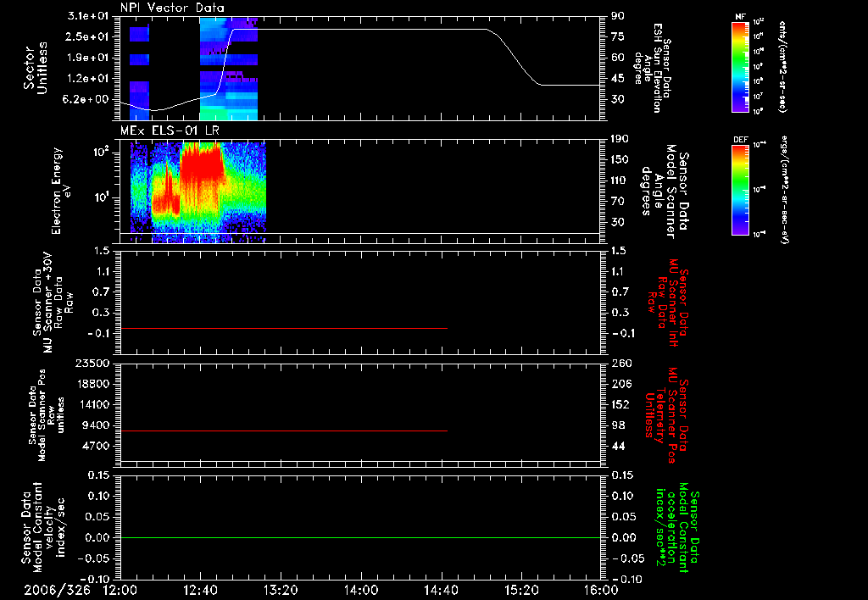Select the 'Electron Energy eV' axis title
868x600 pixels.
[61, 191]
